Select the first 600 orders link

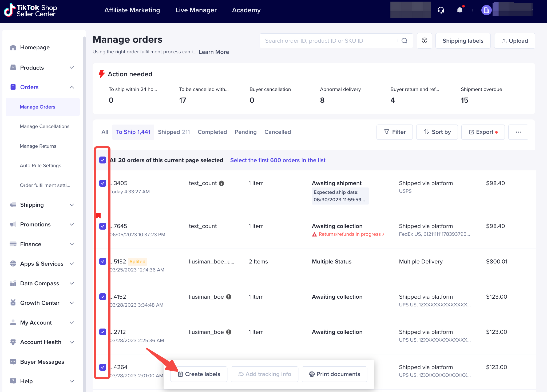278,160
